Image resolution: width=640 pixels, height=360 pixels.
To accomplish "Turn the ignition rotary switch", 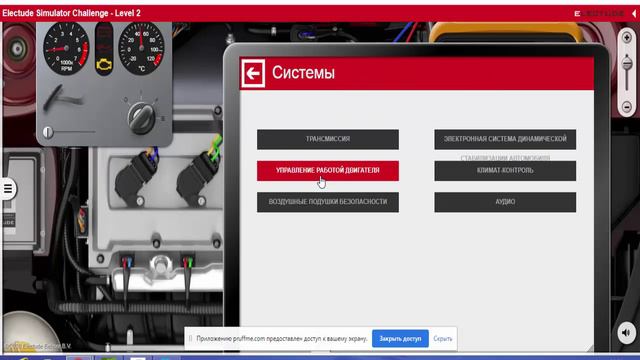I will tap(142, 118).
